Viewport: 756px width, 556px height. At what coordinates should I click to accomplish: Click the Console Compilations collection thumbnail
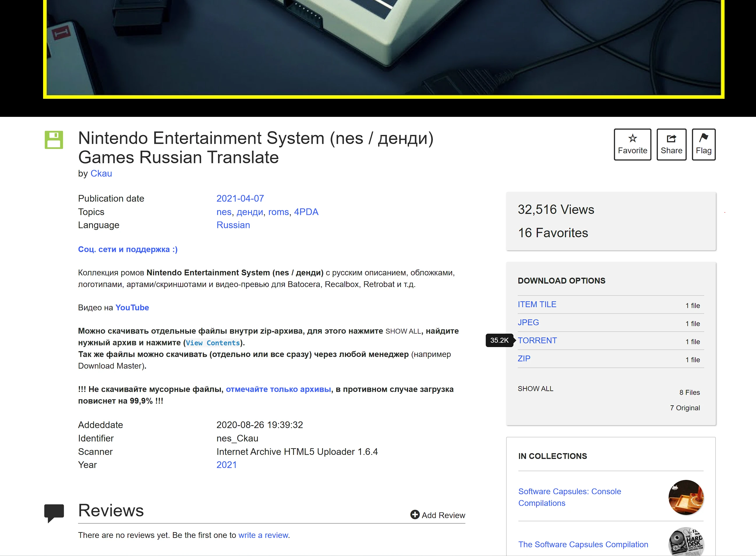686,497
